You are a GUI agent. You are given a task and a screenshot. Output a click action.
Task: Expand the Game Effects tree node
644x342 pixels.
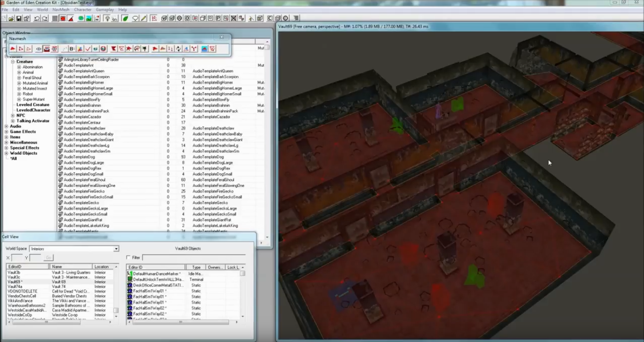click(7, 132)
